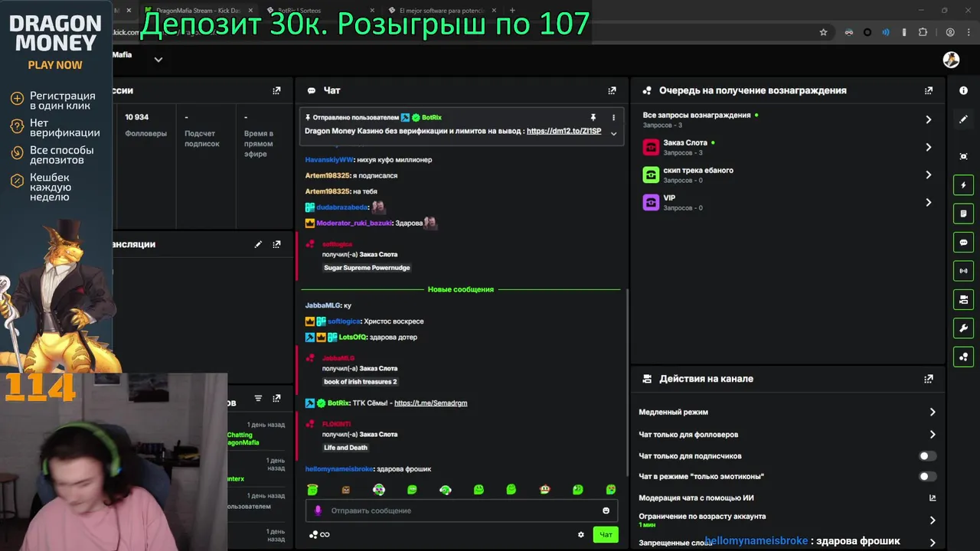Pop out Действия на канале panel

tap(929, 379)
